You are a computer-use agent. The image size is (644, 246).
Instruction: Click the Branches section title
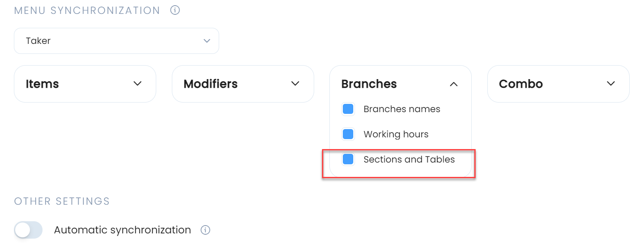[369, 84]
